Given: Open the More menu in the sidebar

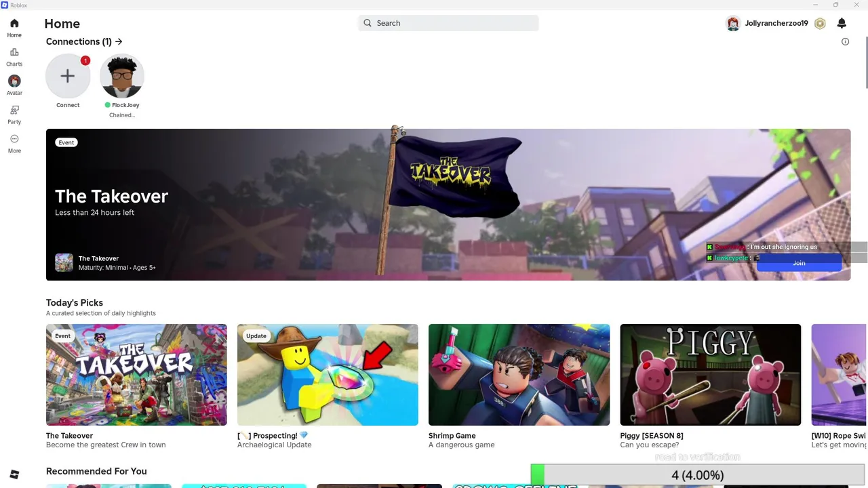Looking at the screenshot, I should (x=14, y=144).
